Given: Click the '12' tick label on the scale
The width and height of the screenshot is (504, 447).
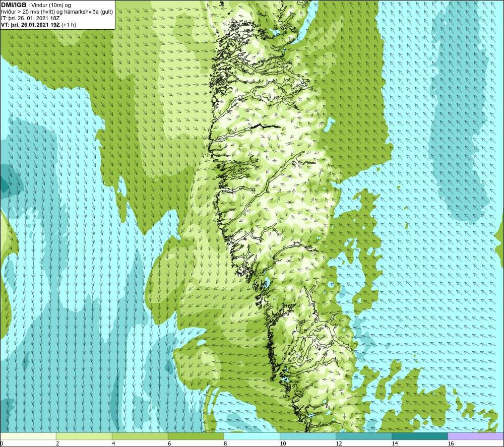Looking at the screenshot, I should click(x=339, y=444).
